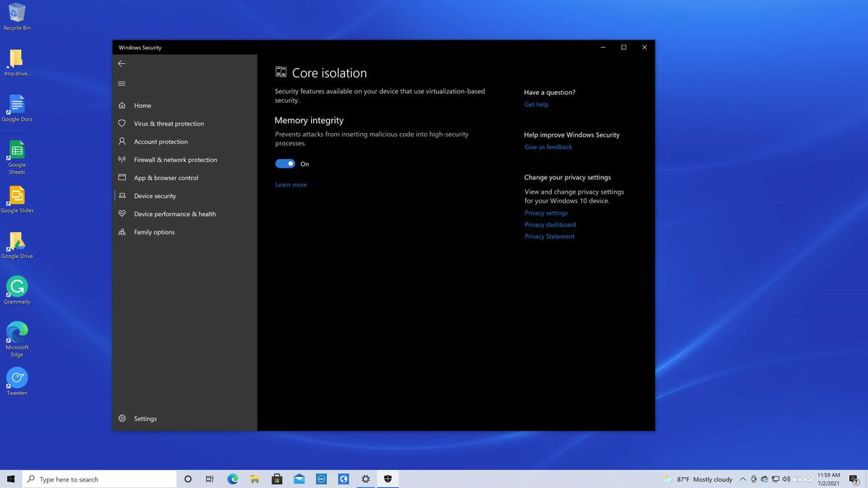Screen dimensions: 868x488
Task: Click the Windows Security shield taskbar icon
Action: [x=388, y=479]
